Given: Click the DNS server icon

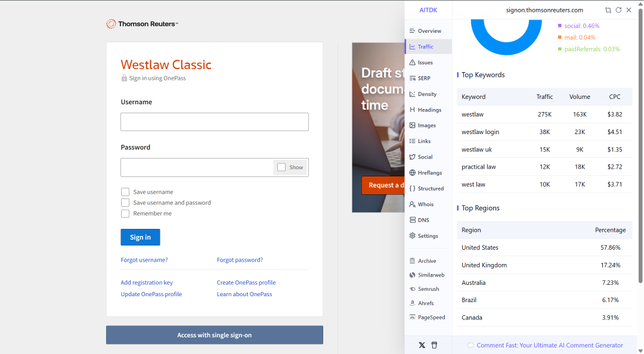Looking at the screenshot, I should pyautogui.click(x=413, y=220).
